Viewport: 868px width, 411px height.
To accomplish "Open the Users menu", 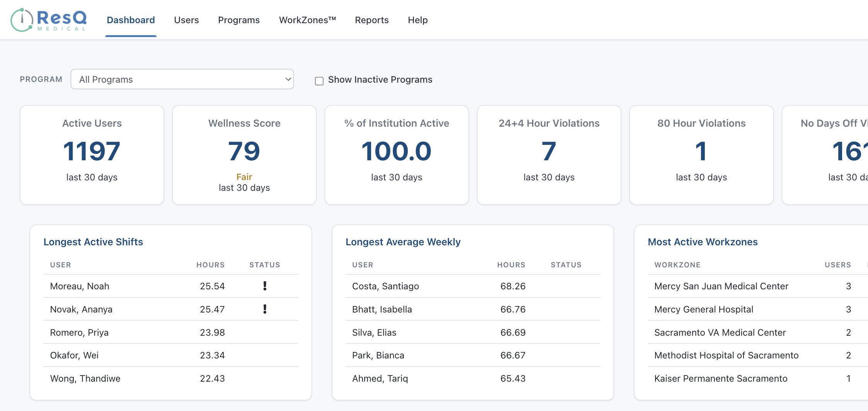I will coord(186,20).
